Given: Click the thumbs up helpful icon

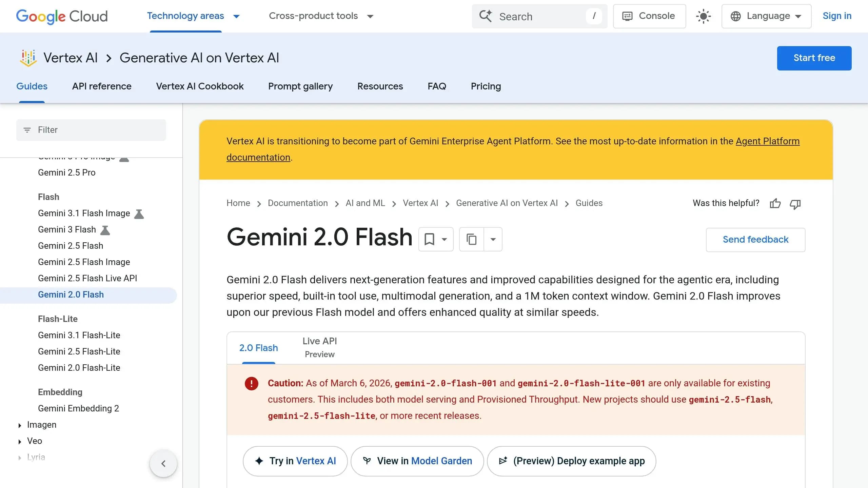Looking at the screenshot, I should pos(775,203).
